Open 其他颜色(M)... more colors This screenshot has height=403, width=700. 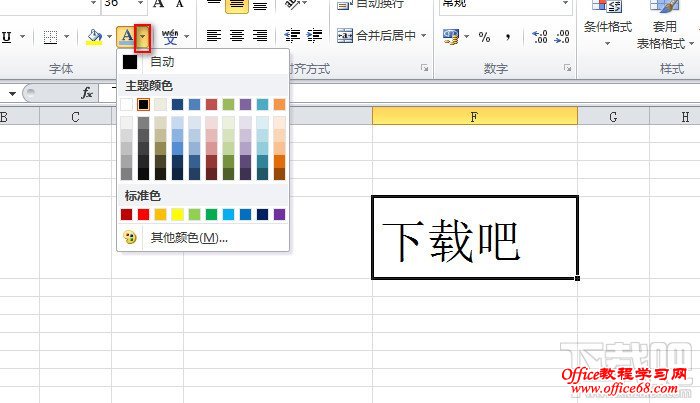tap(203, 237)
